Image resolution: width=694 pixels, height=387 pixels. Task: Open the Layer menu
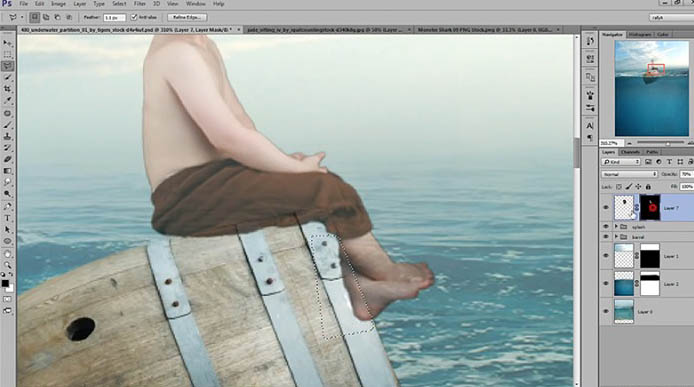[80, 4]
